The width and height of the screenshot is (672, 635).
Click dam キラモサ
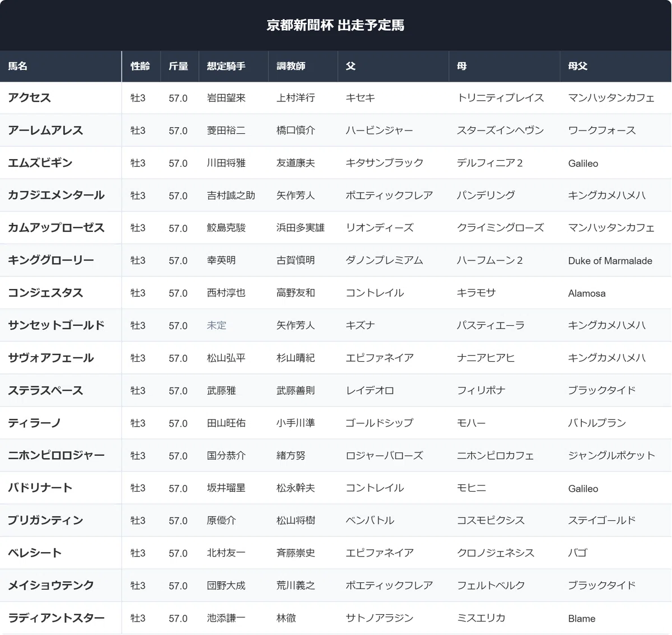point(477,293)
